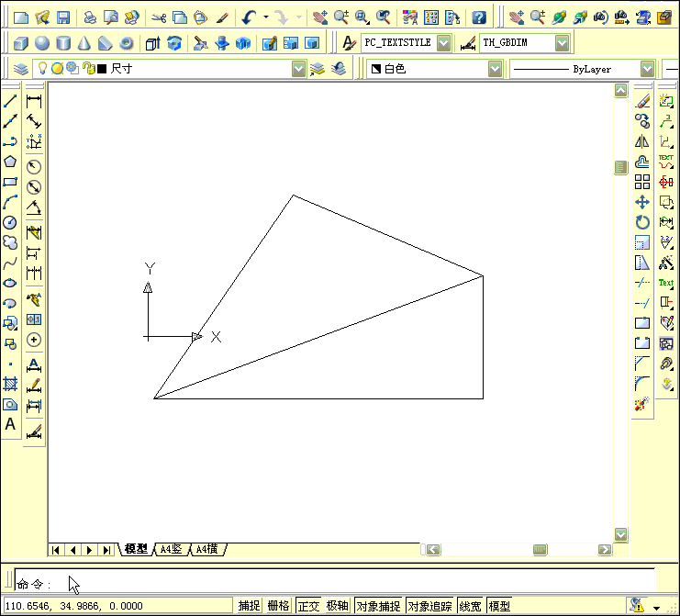Open the Help question-mark icon
680x616 pixels.
pyautogui.click(x=479, y=17)
